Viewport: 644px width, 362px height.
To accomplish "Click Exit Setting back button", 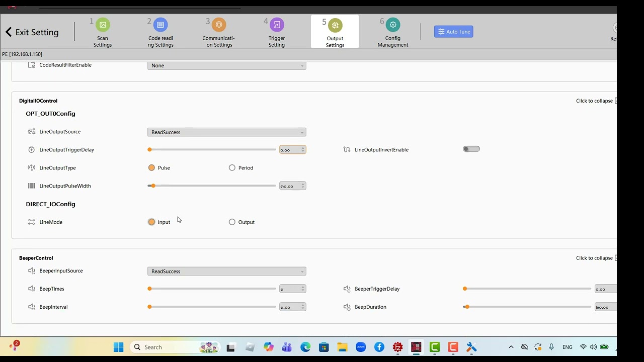I will [32, 32].
